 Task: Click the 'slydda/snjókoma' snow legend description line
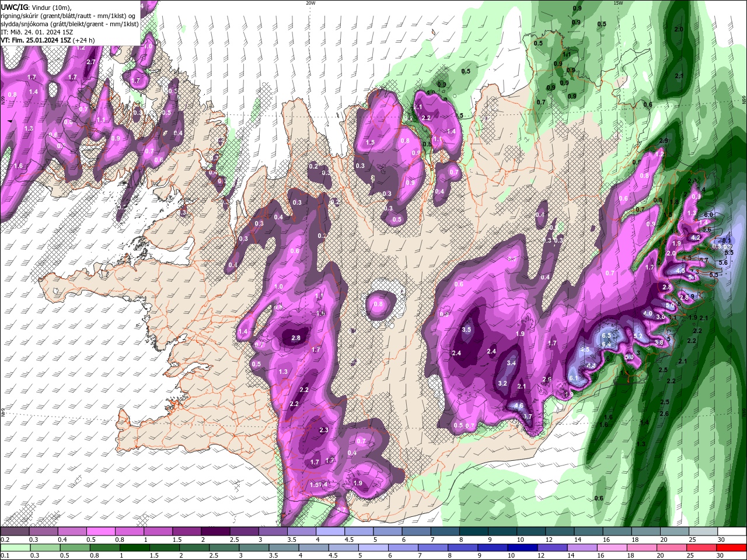point(69,24)
